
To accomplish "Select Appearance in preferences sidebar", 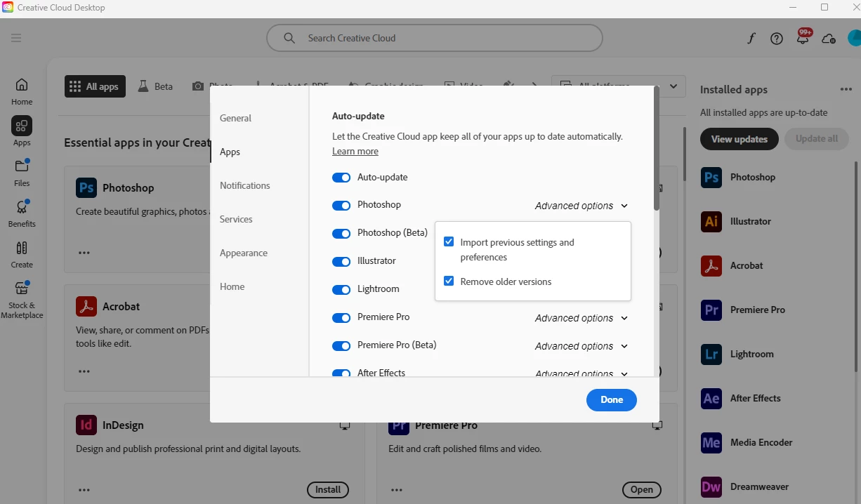I will (243, 253).
